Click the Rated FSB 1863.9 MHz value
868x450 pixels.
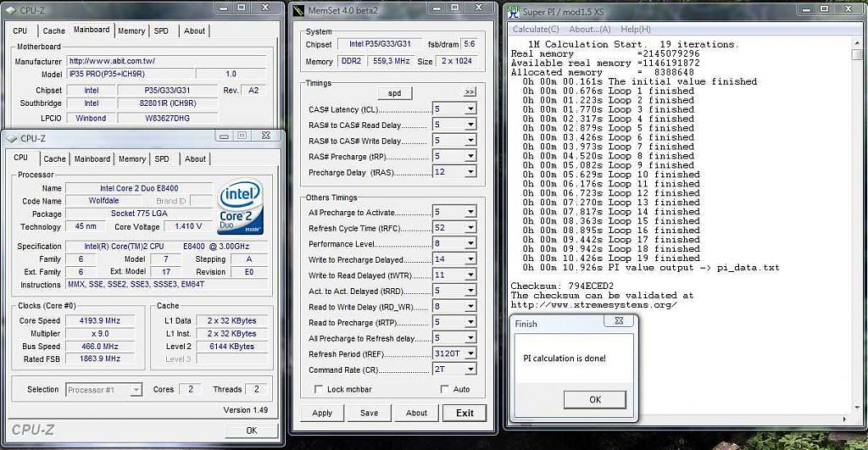(x=100, y=358)
